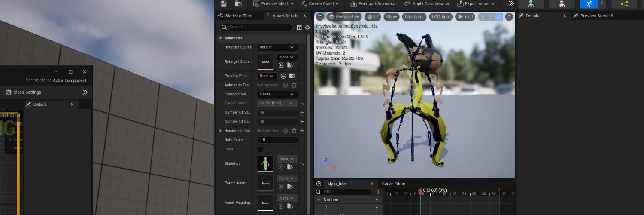Open the Interpolation Linear dropdown
This screenshot has height=215, width=644.
coord(277,94)
